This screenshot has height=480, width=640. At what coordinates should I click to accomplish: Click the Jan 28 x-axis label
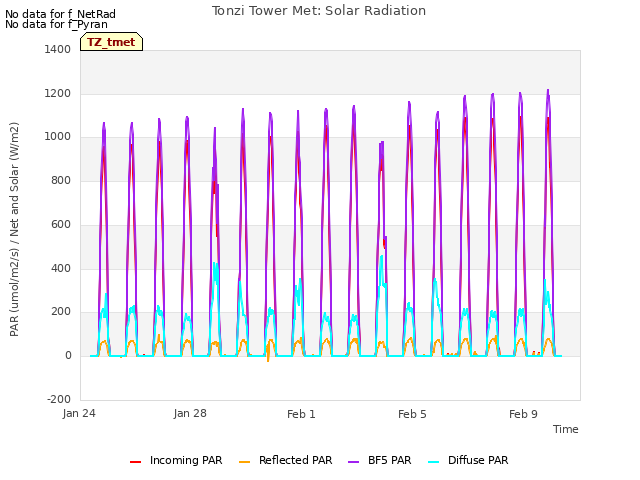coord(190,413)
